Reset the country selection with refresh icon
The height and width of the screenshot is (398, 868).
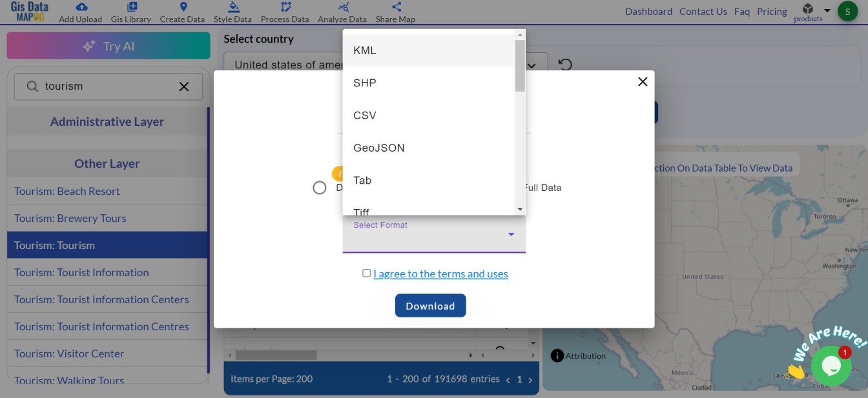[x=565, y=65]
